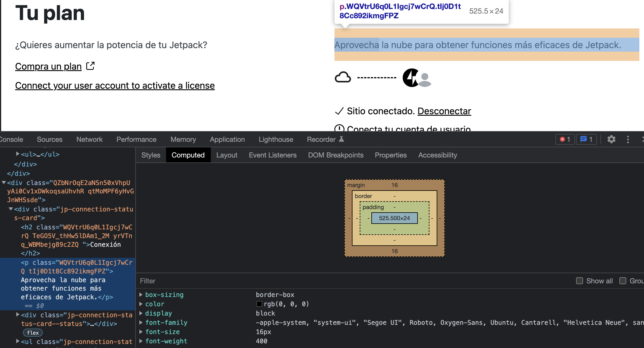Open the DOM Breakpoints tab
The width and height of the screenshot is (644, 348).
336,155
